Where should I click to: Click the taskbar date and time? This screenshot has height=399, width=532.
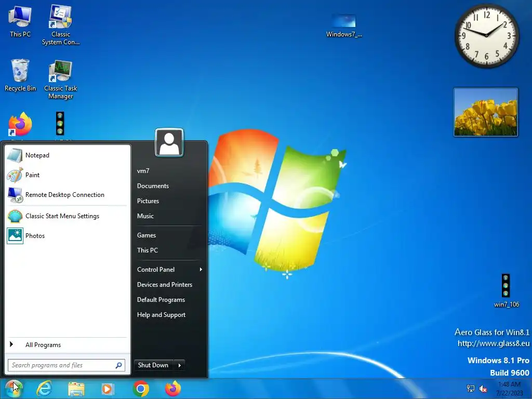(x=510, y=389)
